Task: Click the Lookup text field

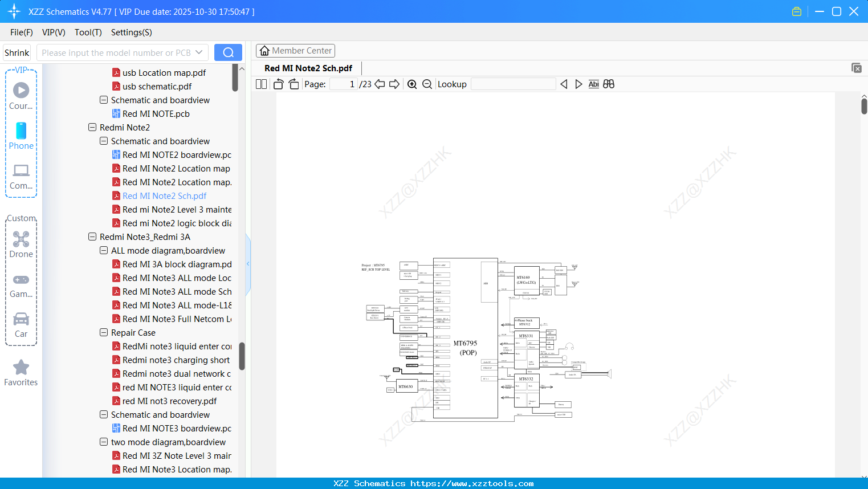Action: coord(513,84)
